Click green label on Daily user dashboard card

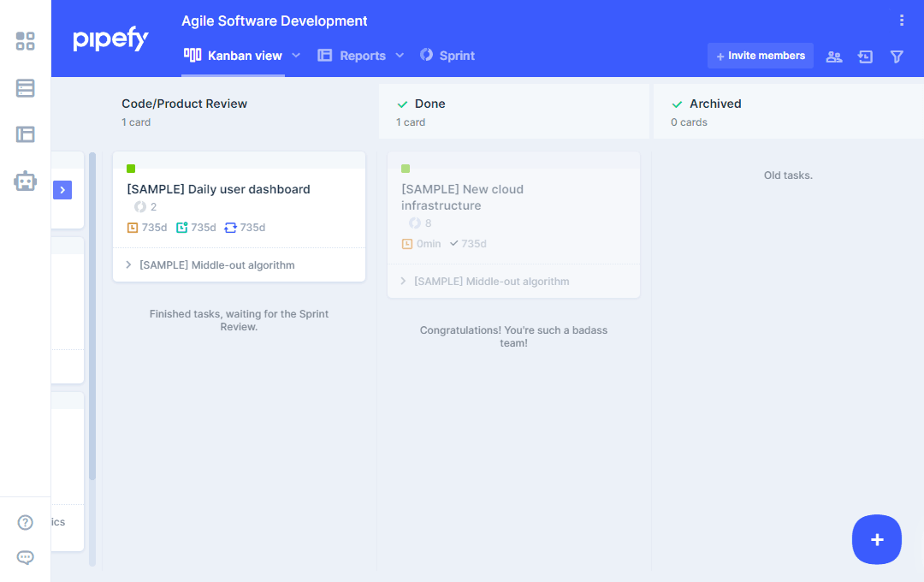(x=131, y=169)
